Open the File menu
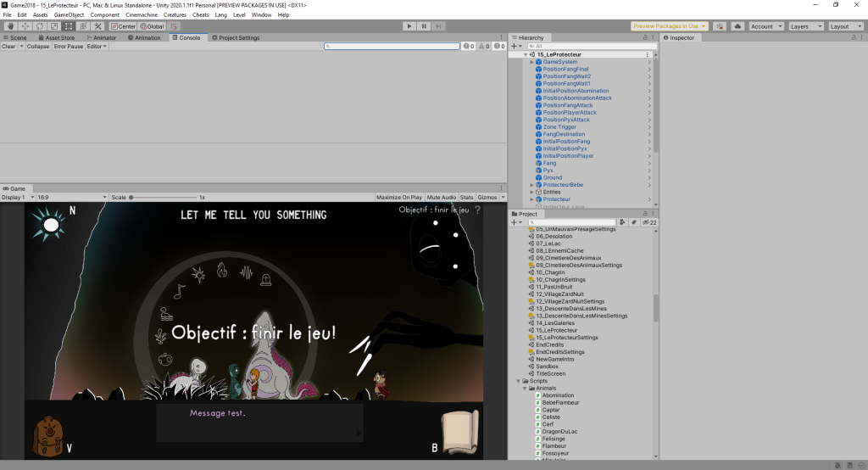 (7, 15)
